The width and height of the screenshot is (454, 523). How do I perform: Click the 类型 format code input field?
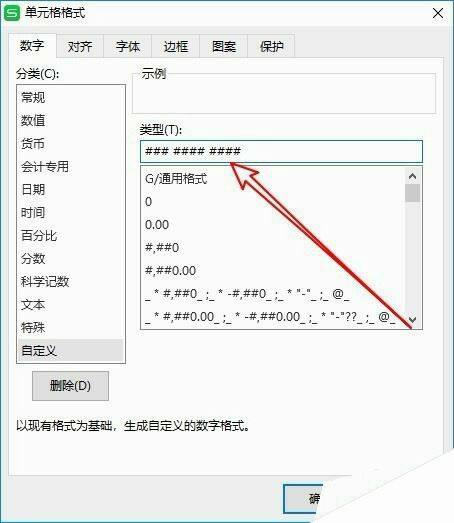coord(281,151)
